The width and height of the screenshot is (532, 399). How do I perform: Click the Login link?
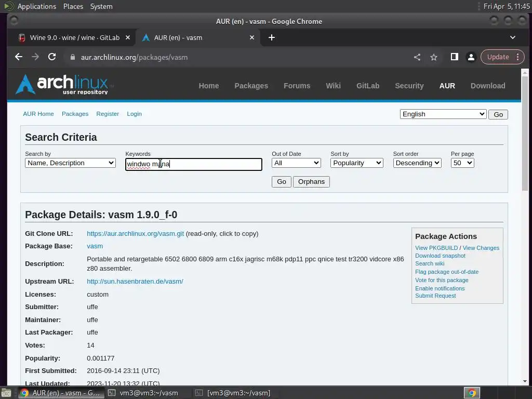pos(135,114)
